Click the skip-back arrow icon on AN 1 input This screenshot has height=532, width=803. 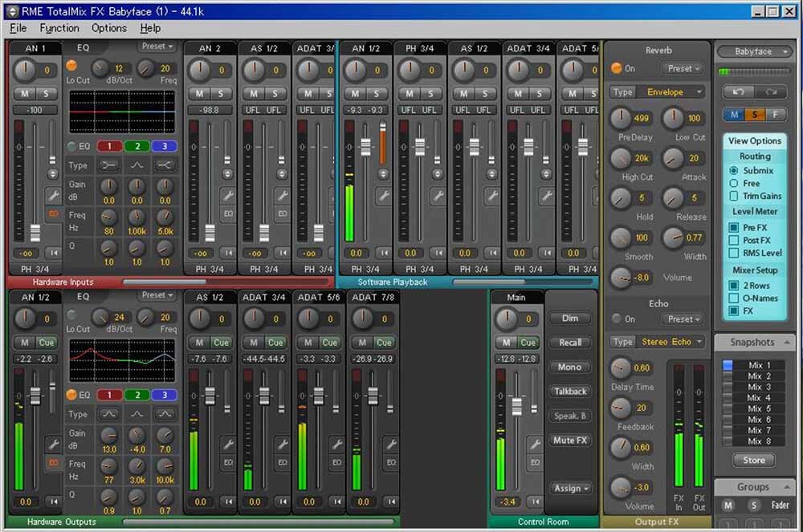click(x=53, y=253)
